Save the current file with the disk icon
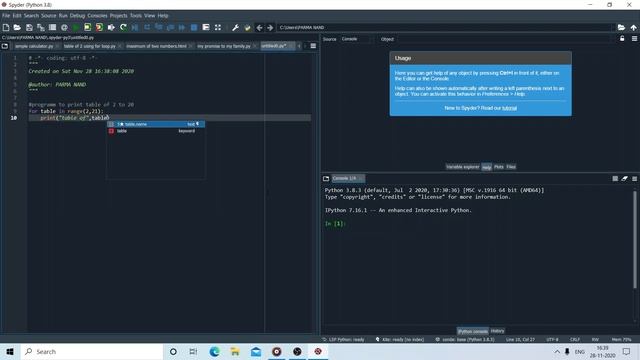Viewport: 640px width, 360px height. tap(29, 27)
